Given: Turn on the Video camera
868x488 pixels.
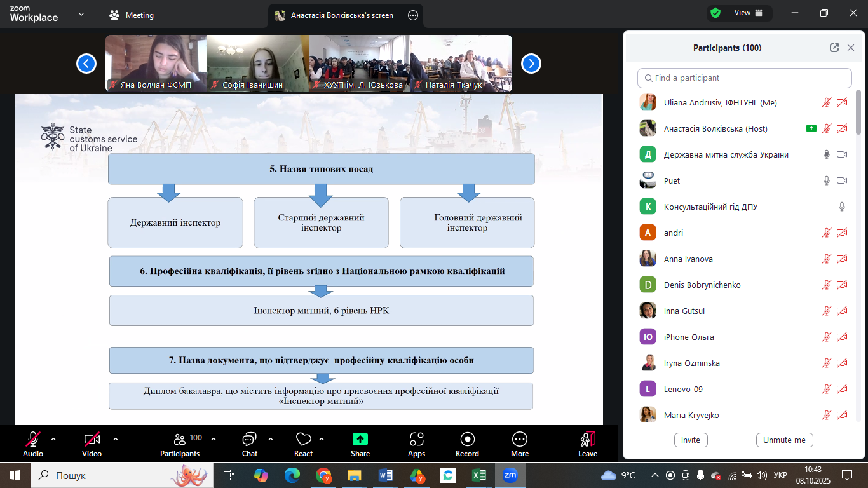Looking at the screenshot, I should coord(92,440).
